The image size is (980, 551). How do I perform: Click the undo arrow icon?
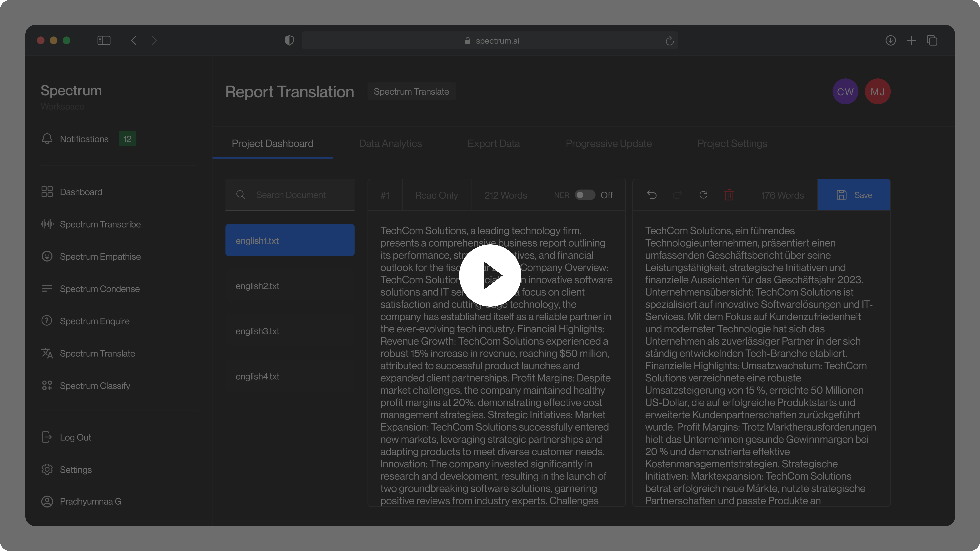tap(652, 195)
